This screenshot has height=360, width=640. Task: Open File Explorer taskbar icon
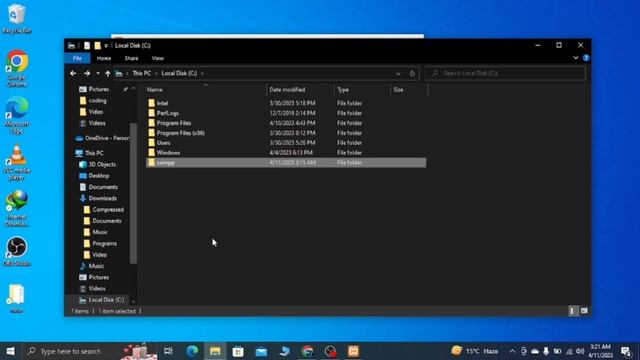point(215,351)
